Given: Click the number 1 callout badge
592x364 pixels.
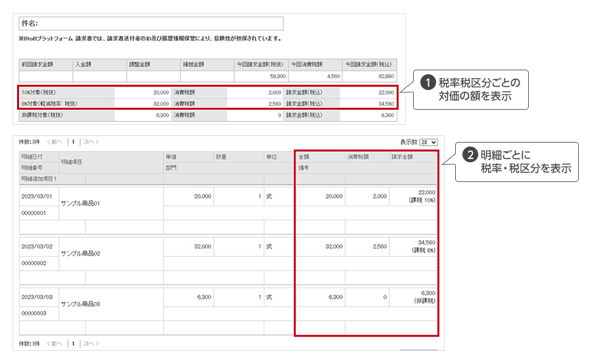Looking at the screenshot, I should tap(428, 83).
